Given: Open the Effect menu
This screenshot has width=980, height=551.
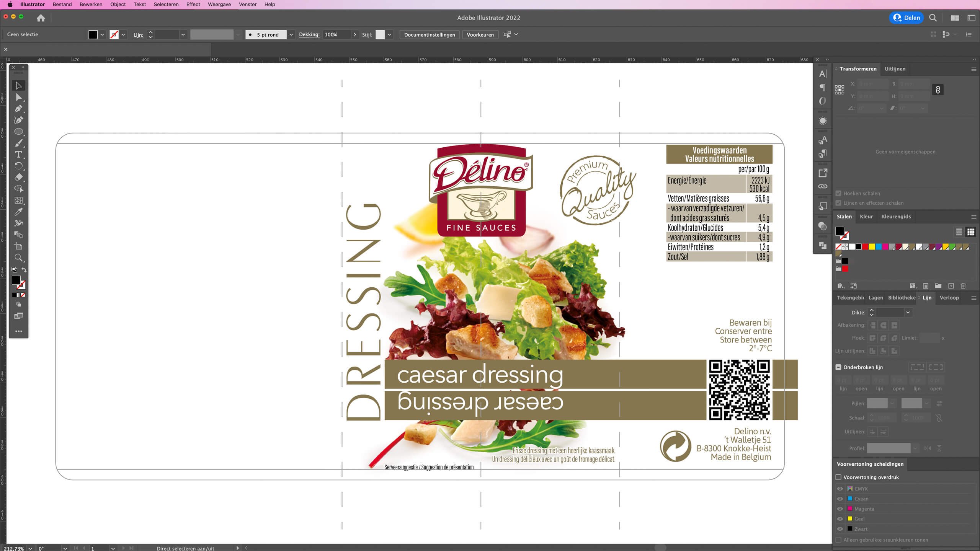Looking at the screenshot, I should coord(193,5).
